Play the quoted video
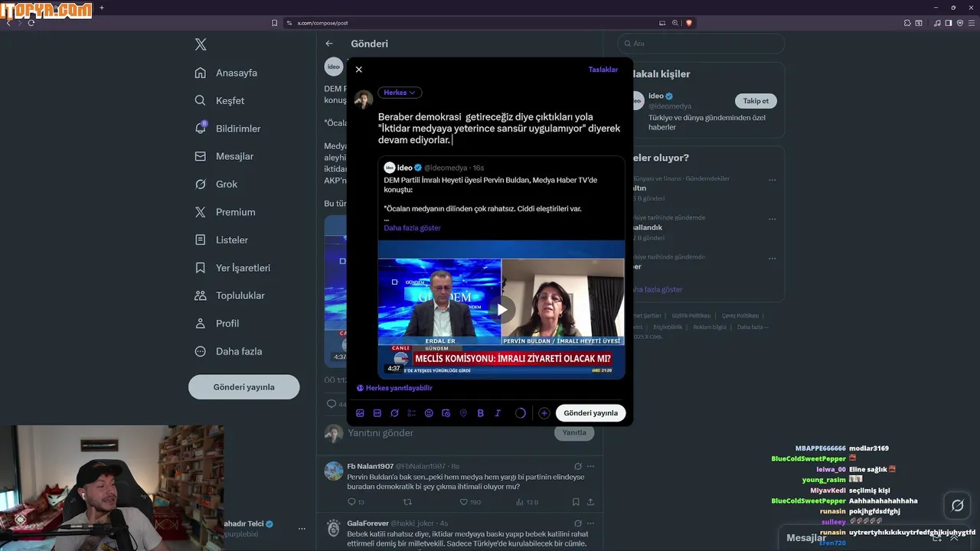Image resolution: width=980 pixels, height=551 pixels. (501, 309)
